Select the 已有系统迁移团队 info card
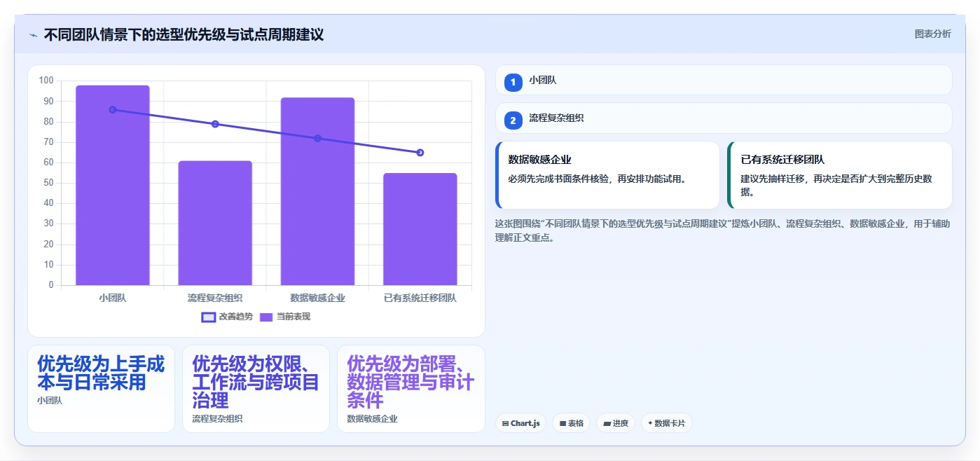The width and height of the screenshot is (980, 461). pyautogui.click(x=840, y=175)
